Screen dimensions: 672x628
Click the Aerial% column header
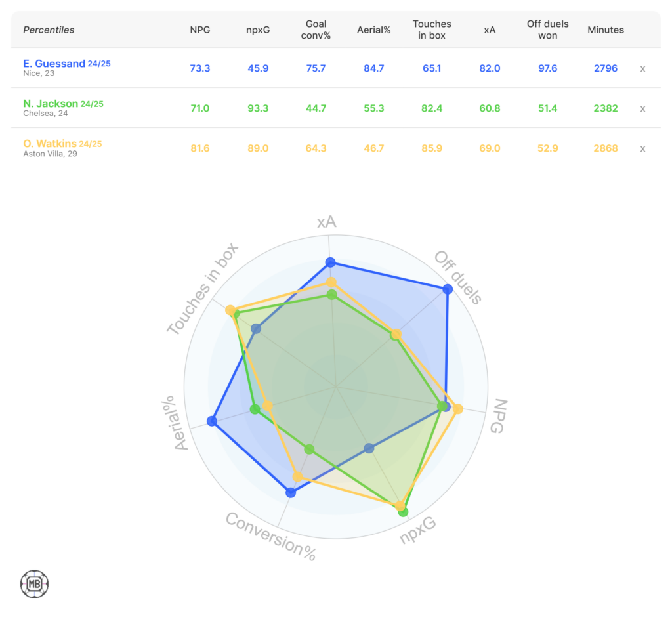[373, 30]
